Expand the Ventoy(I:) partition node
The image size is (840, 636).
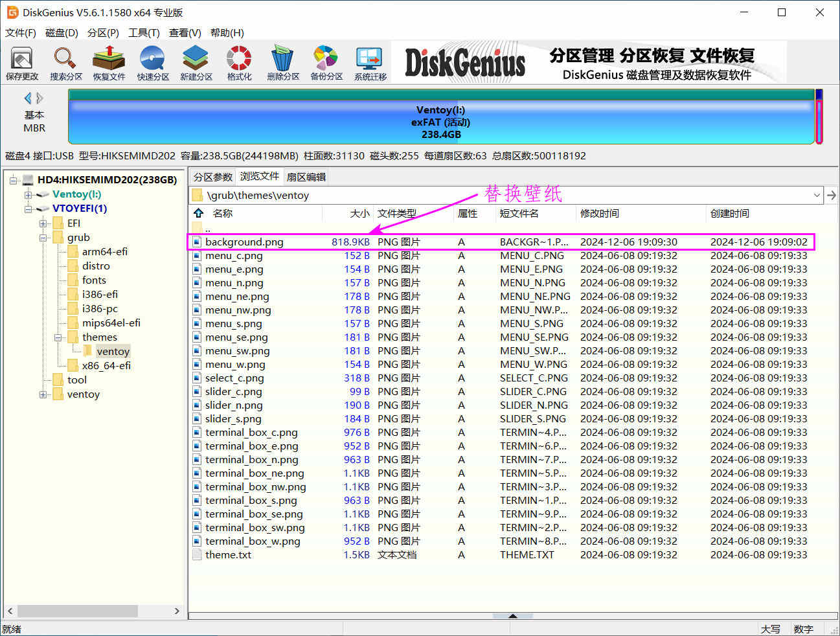[28, 194]
